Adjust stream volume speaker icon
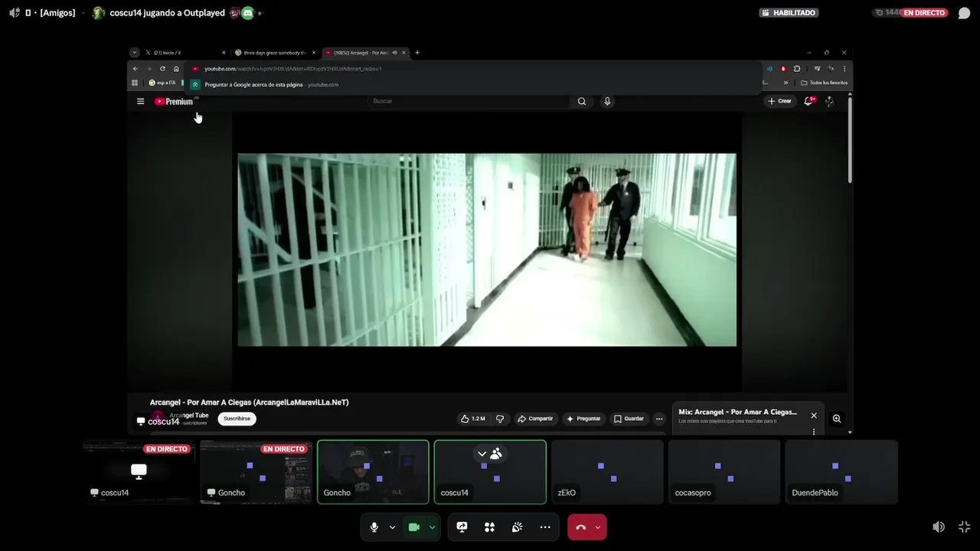Screen dimensions: 980x551 coord(938,527)
